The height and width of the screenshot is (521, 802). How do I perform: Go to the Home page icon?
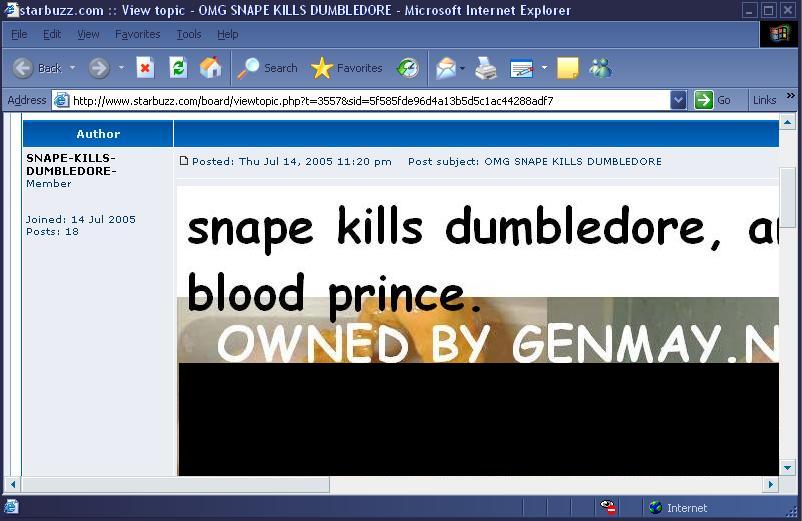tap(210, 68)
